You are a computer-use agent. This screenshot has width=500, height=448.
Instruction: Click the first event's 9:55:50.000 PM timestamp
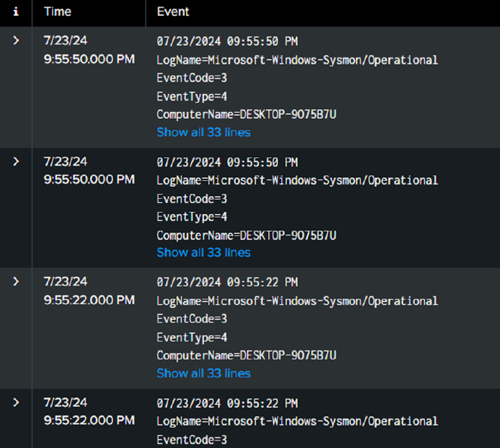pos(89,59)
